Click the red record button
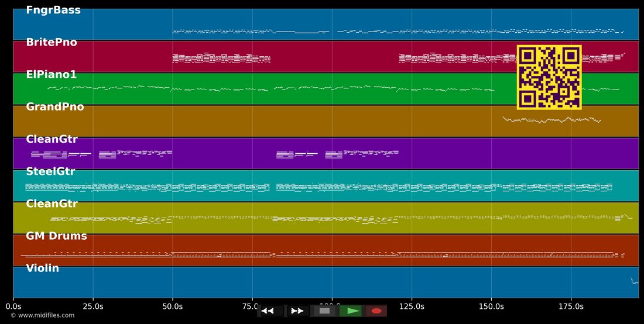The image size is (644, 324). tap(376, 311)
